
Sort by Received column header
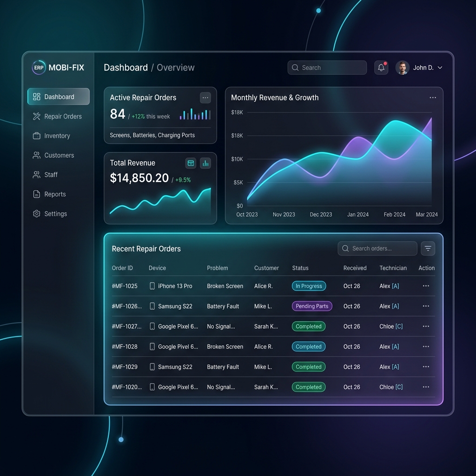[355, 268]
